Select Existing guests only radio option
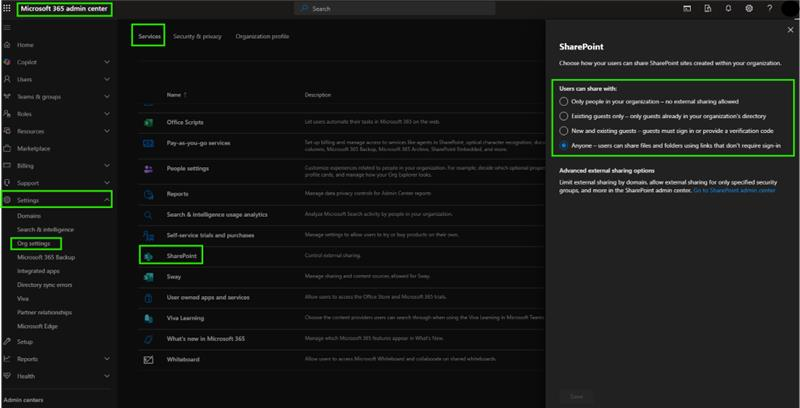The width and height of the screenshot is (800, 408). [x=563, y=116]
